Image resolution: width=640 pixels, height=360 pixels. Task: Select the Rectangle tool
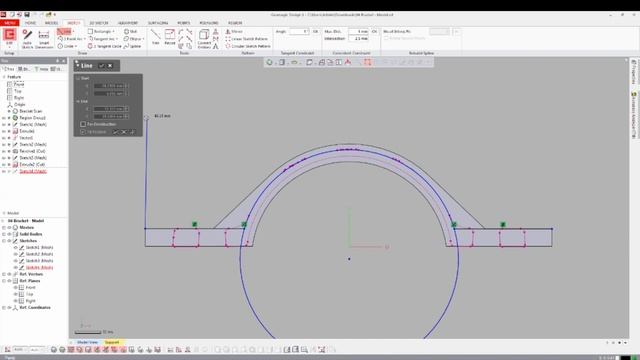[100, 31]
